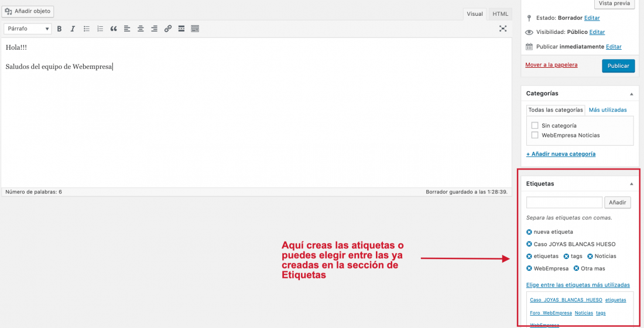
Task: Open the Párrafo format dropdown
Action: coord(28,29)
